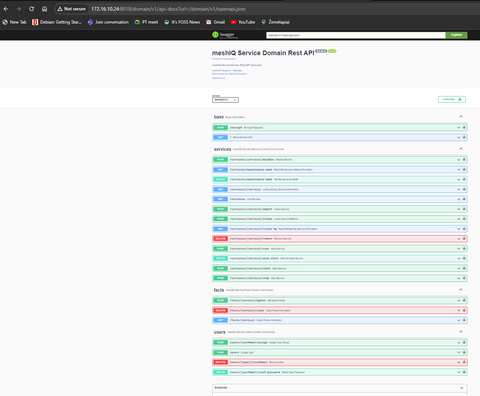The width and height of the screenshot is (480, 396).
Task: Open the Apache 2.0 license link
Action: click(x=218, y=78)
